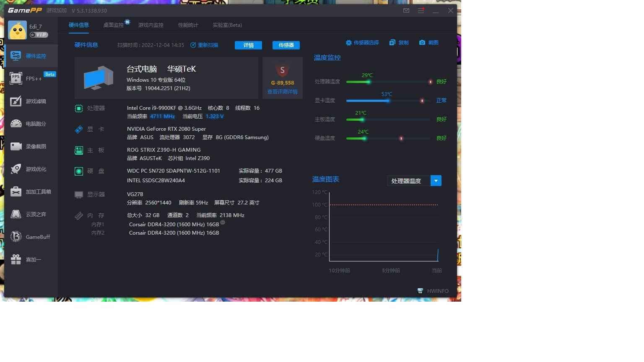Screen dimensions: 644x362
Task: Click the 复制 copy icon
Action: coord(398,42)
